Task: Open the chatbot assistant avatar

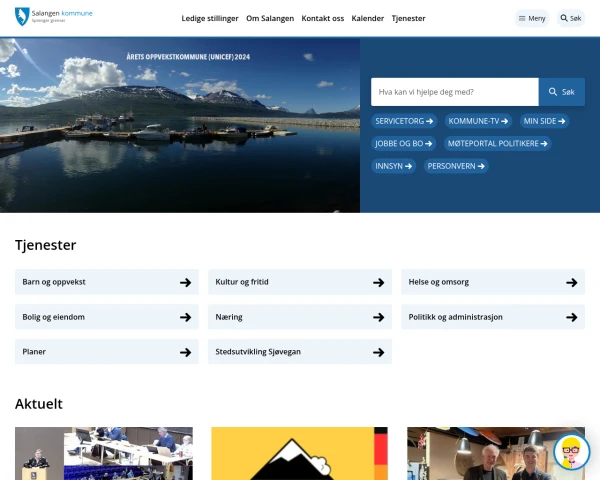Action: [571, 451]
